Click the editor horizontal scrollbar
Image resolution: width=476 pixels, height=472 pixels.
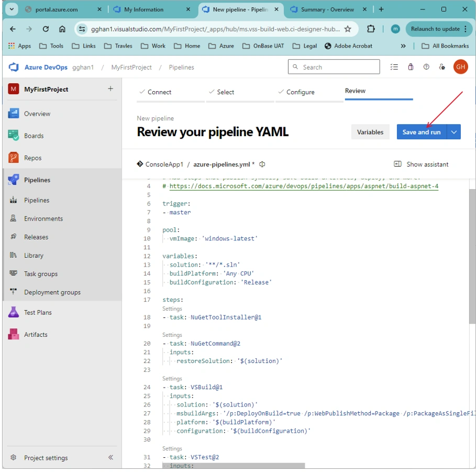click(234, 466)
